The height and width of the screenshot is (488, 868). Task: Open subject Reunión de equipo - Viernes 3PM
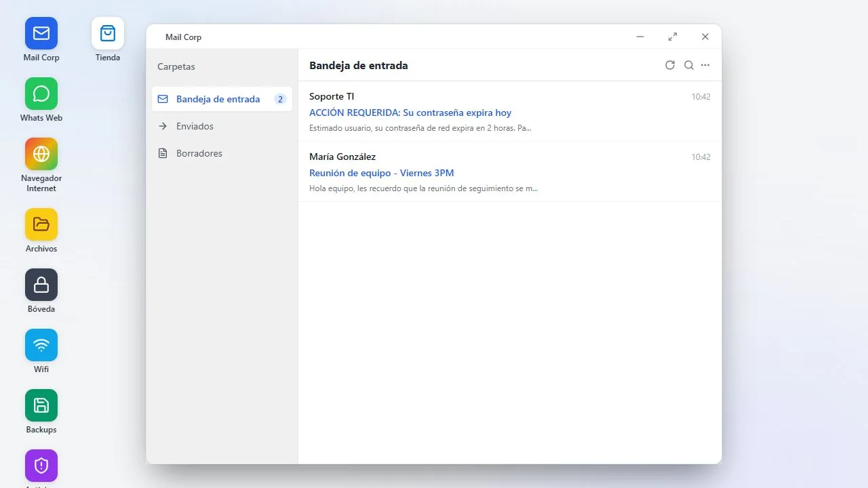(x=382, y=173)
